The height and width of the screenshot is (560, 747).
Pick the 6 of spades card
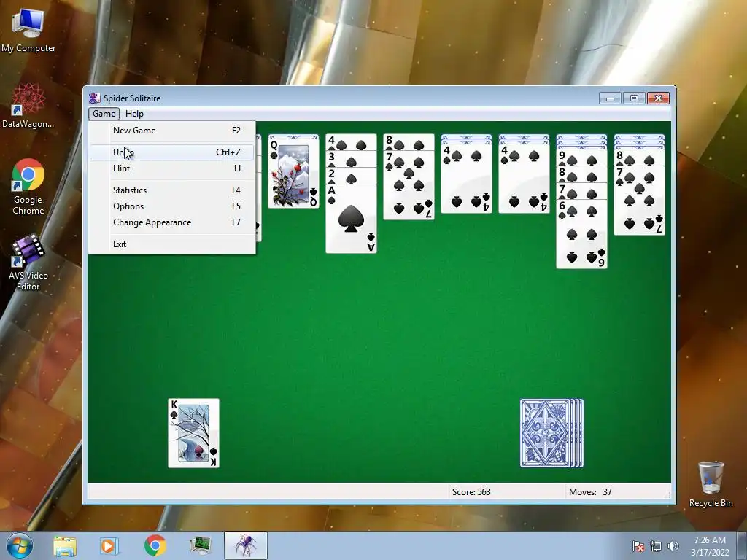point(581,234)
